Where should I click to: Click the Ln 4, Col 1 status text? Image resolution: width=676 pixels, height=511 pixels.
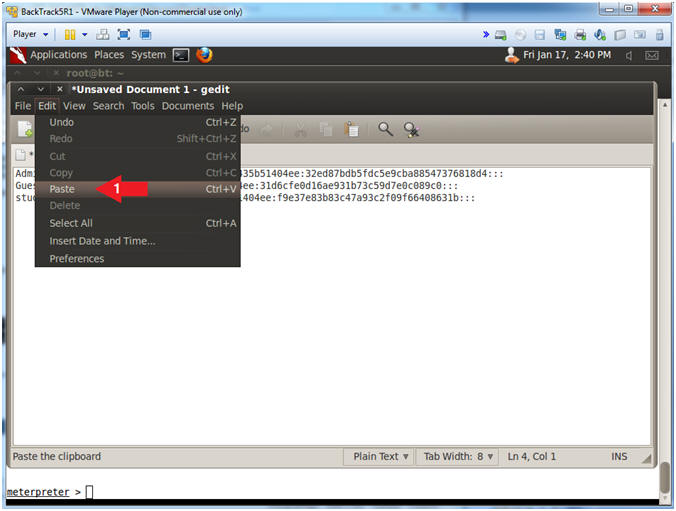[532, 457]
